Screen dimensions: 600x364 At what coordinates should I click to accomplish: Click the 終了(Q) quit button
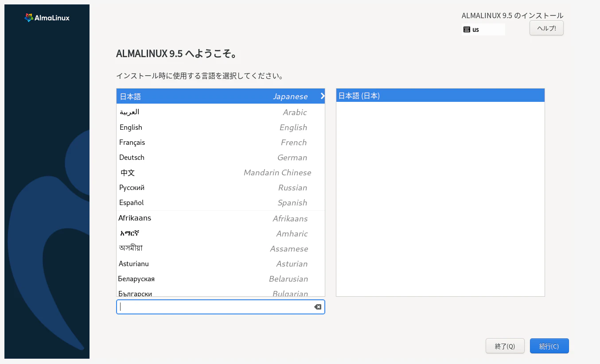(505, 346)
